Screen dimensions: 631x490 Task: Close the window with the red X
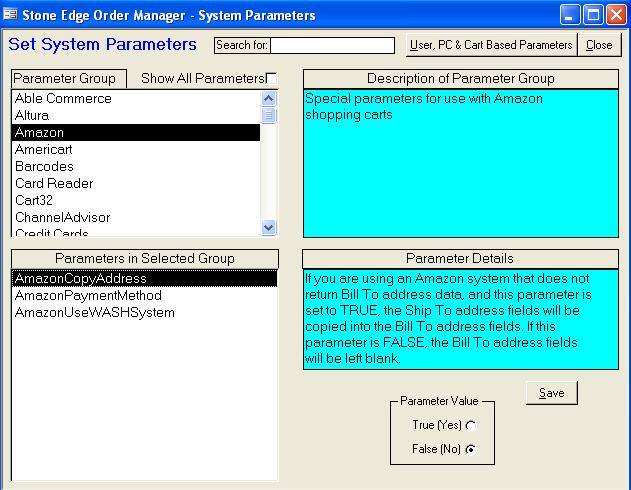[x=616, y=15]
